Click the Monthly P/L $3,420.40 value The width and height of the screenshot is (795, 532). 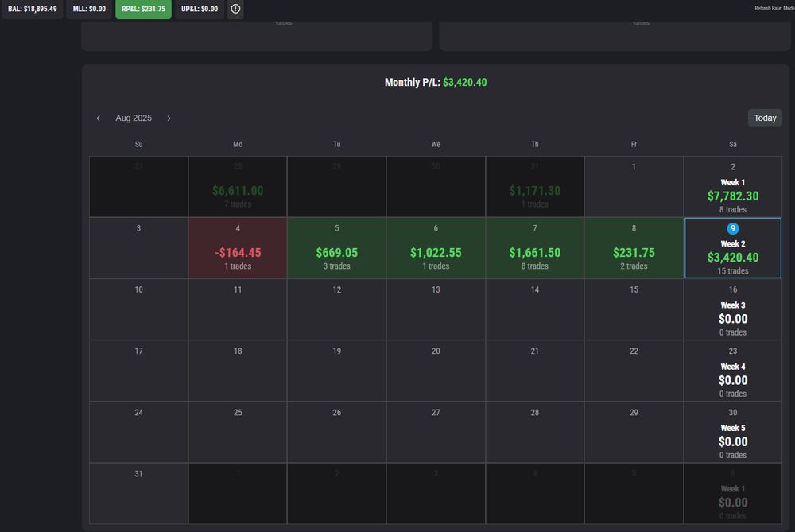pyautogui.click(x=465, y=82)
